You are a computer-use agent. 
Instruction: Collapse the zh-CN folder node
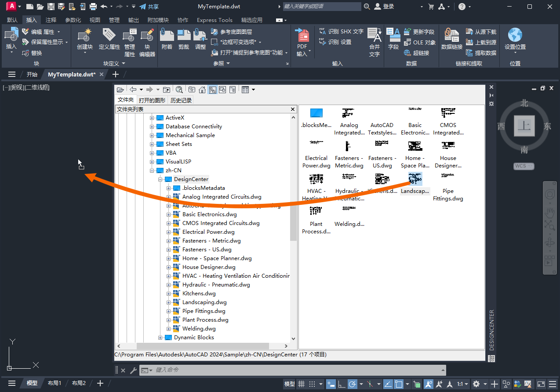(152, 171)
